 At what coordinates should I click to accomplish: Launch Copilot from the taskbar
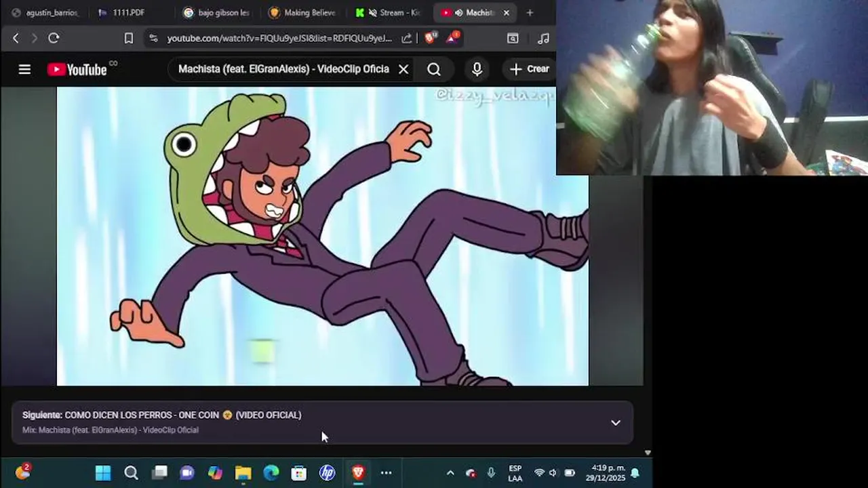point(215,472)
